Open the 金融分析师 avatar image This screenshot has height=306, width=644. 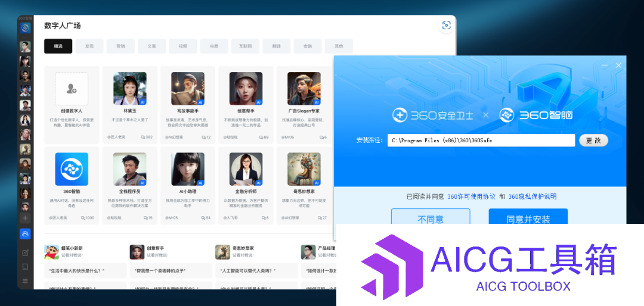pyautogui.click(x=246, y=169)
